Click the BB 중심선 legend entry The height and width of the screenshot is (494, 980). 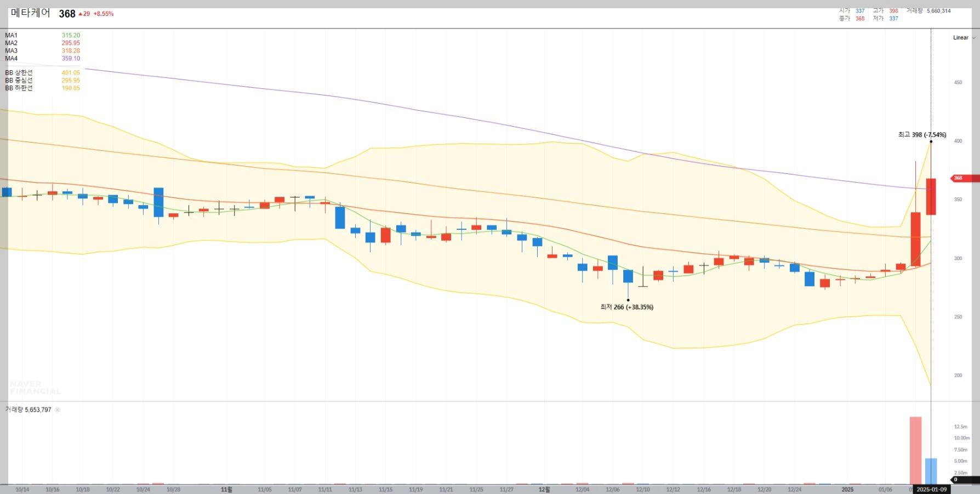tap(42, 81)
